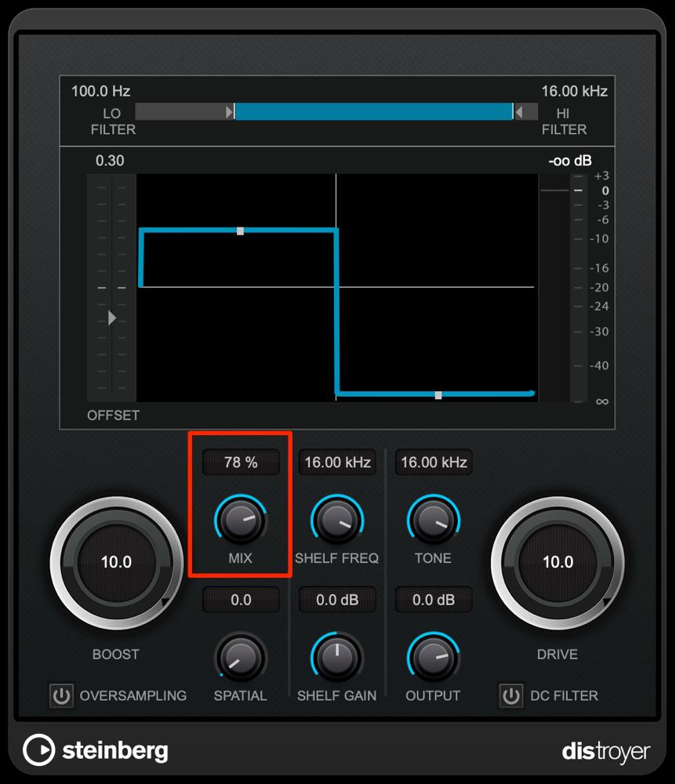Click the DRIVE label under the dial
Image resolution: width=676 pixels, height=784 pixels.
click(x=558, y=654)
